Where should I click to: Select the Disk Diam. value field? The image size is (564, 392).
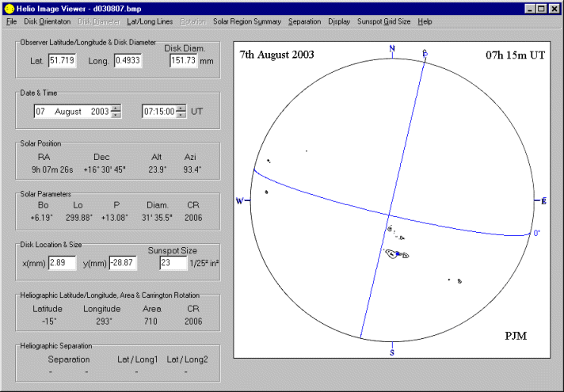point(183,61)
